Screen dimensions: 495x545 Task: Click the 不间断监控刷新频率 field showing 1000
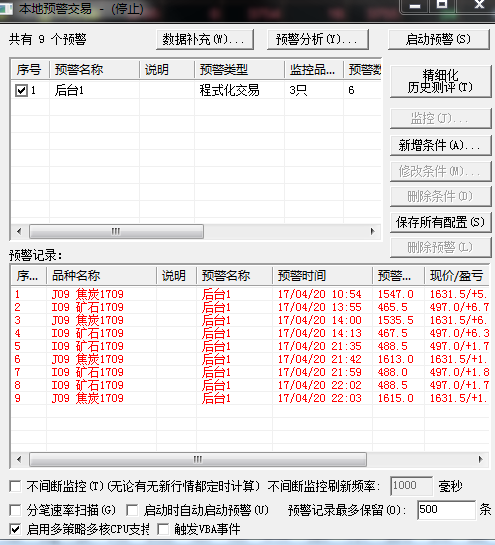tap(412, 486)
